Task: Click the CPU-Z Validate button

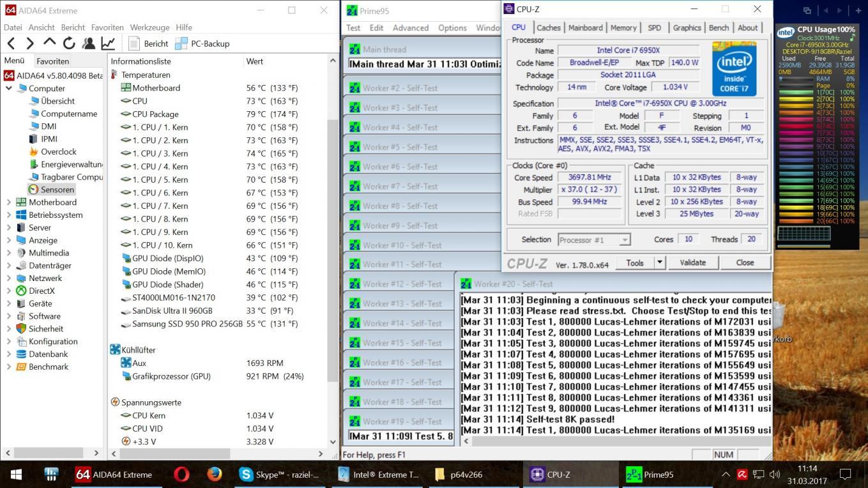Action: [692, 263]
